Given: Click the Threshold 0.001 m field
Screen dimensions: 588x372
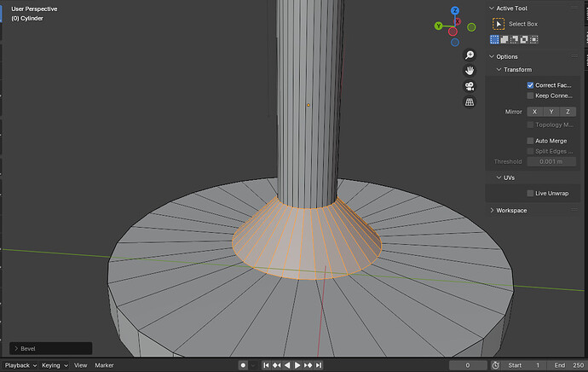Looking at the screenshot, I should tap(551, 162).
